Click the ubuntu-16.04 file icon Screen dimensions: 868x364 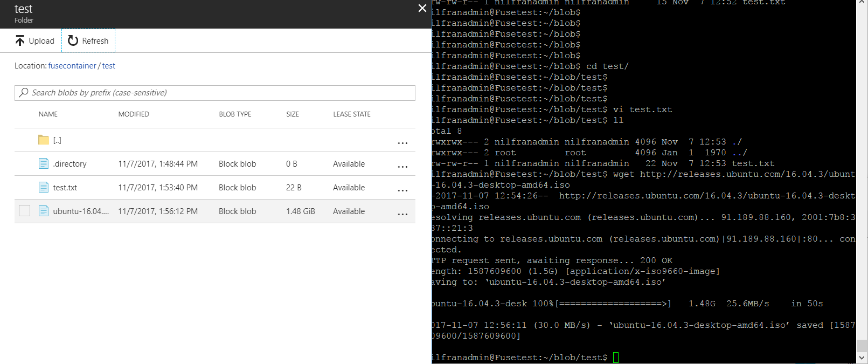click(44, 211)
